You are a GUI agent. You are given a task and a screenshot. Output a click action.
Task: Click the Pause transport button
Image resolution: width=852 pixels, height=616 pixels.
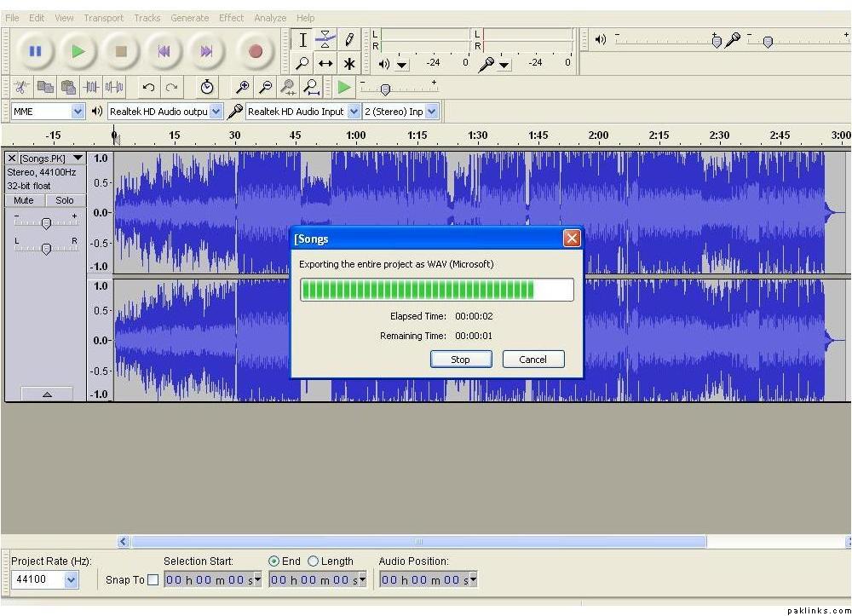click(35, 51)
